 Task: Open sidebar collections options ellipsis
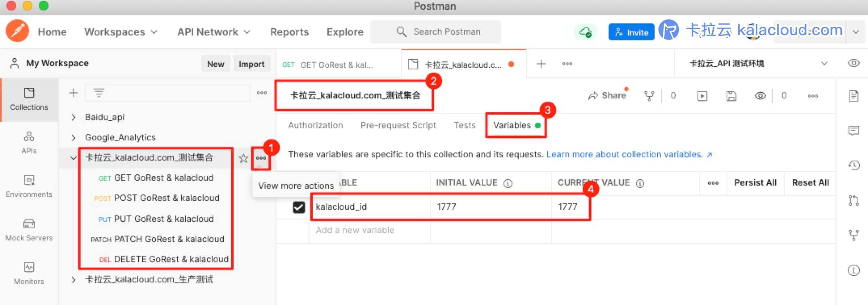pyautogui.click(x=262, y=93)
